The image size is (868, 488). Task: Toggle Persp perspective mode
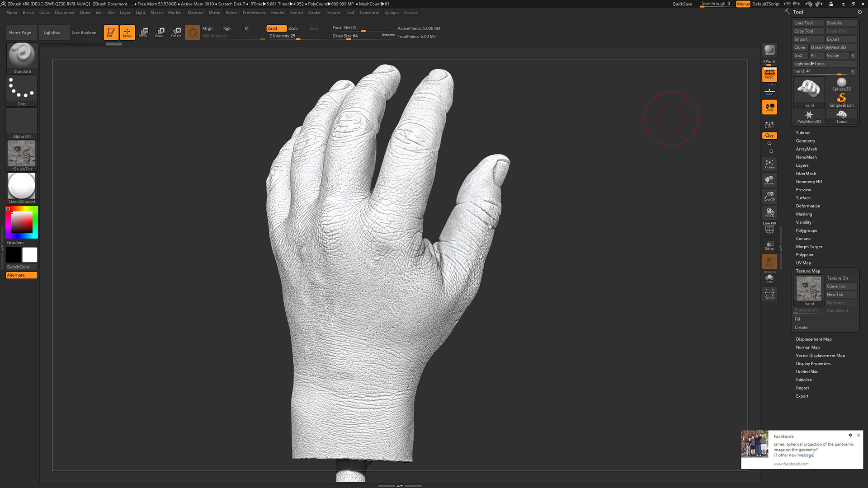(x=769, y=74)
